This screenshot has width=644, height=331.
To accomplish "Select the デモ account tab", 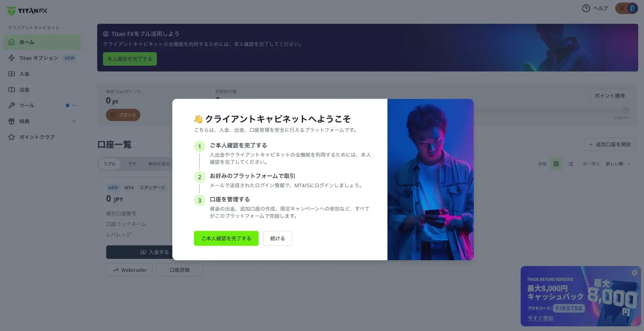I will pos(132,164).
